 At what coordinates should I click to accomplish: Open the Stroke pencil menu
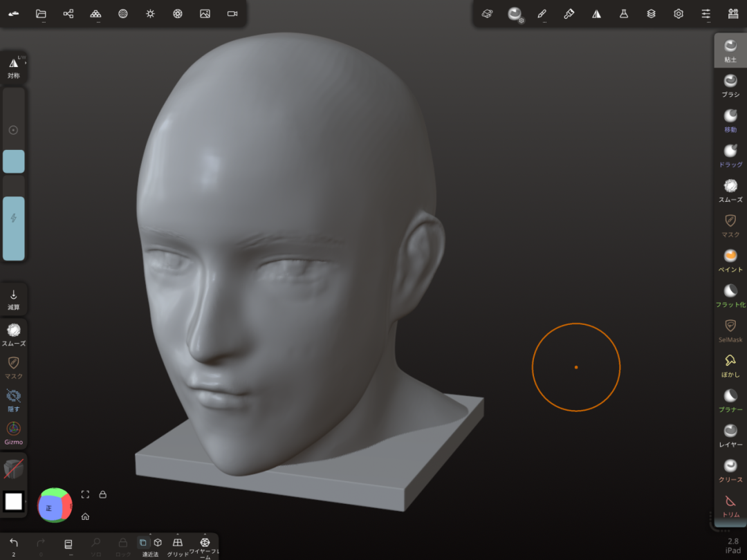point(542,14)
